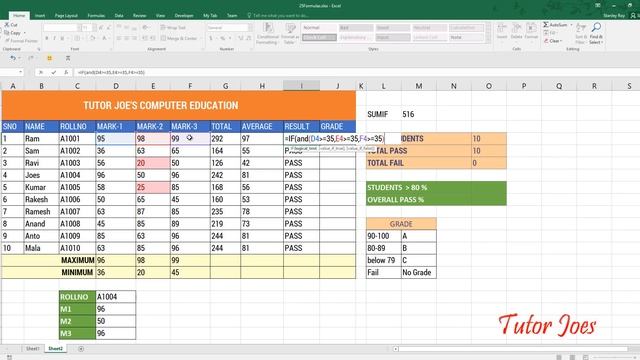Open Insert Function fx icon
640x360 pixels.
tap(66, 72)
